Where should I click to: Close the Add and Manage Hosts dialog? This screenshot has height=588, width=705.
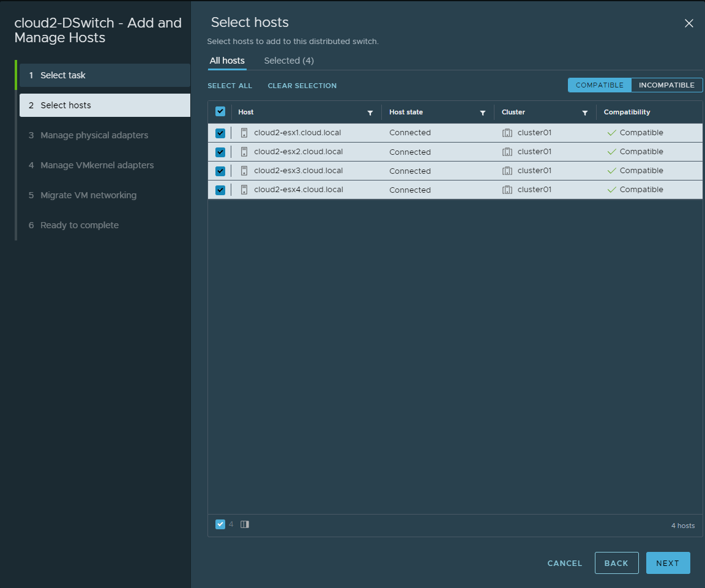[x=689, y=23]
